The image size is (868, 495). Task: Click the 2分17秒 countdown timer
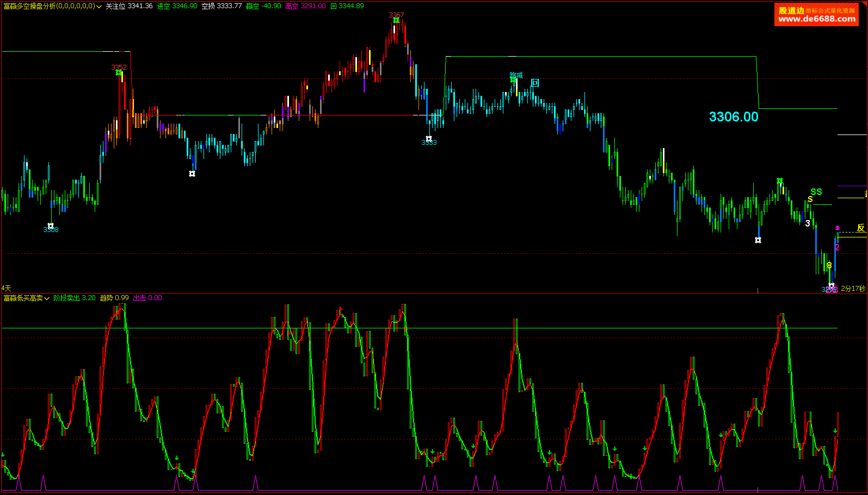click(853, 289)
